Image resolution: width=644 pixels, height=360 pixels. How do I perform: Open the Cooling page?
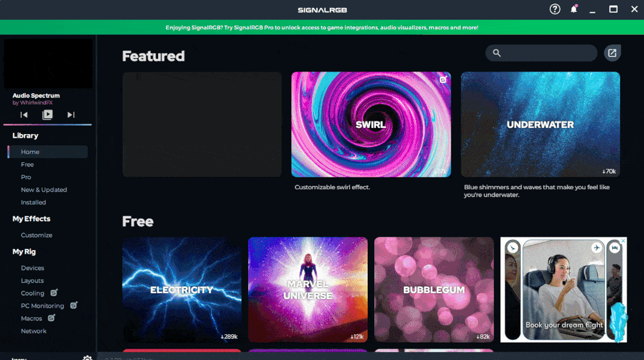(32, 293)
